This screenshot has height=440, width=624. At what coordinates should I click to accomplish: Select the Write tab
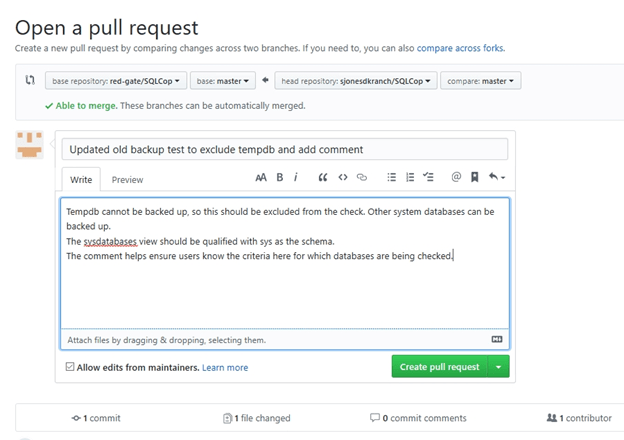click(81, 180)
